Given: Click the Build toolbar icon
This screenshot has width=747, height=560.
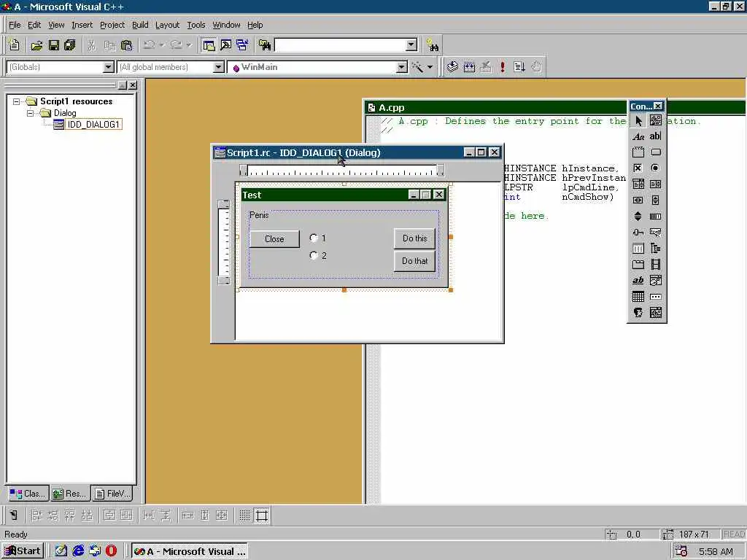Looking at the screenshot, I should click(469, 67).
